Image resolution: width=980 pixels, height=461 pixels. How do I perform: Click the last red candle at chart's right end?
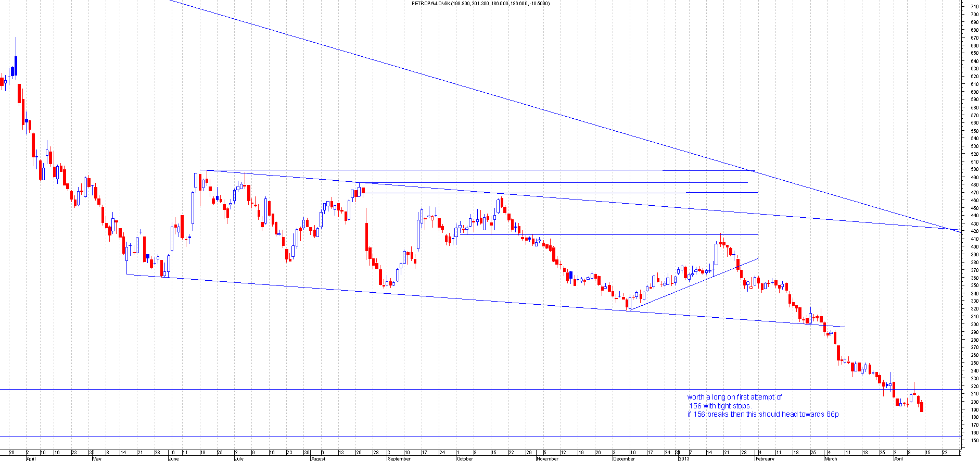(922, 407)
